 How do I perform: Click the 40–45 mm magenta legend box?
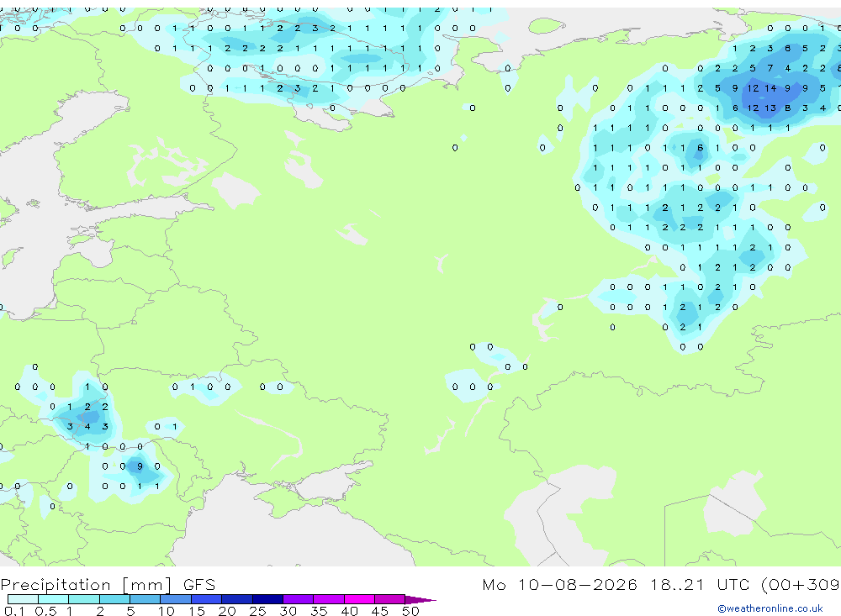click(359, 599)
